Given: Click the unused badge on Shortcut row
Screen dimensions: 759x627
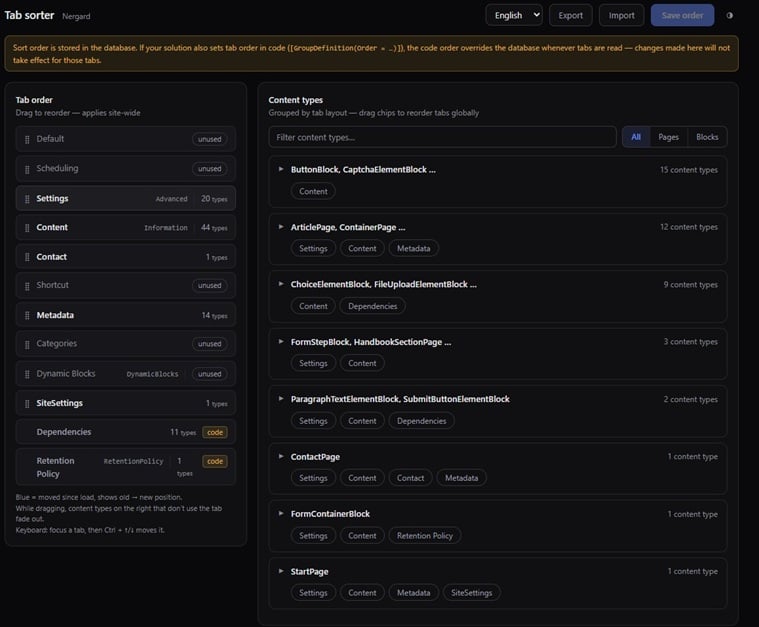Looking at the screenshot, I should 210,286.
